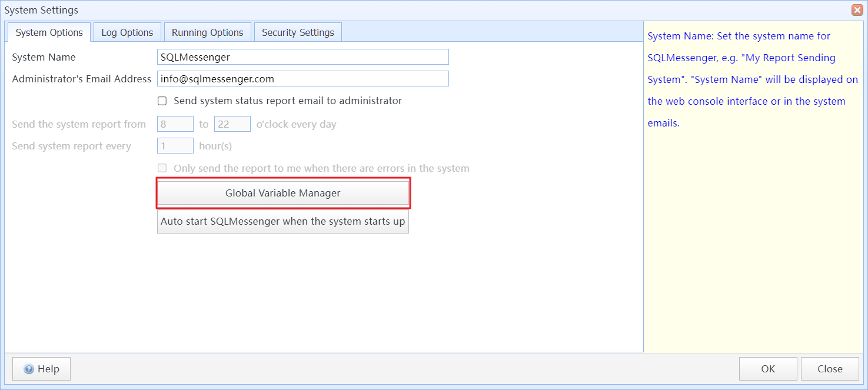This screenshot has height=390, width=868.
Task: Click the 'Send system report every' label
Action: point(72,146)
